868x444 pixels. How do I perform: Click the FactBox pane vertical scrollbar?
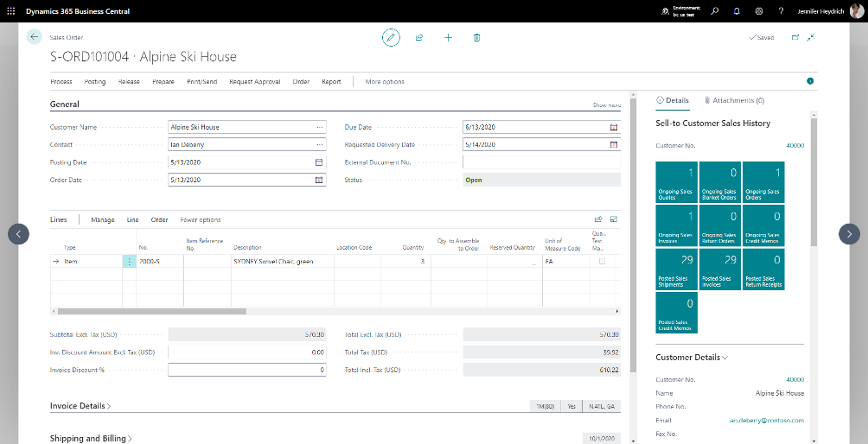click(x=814, y=182)
